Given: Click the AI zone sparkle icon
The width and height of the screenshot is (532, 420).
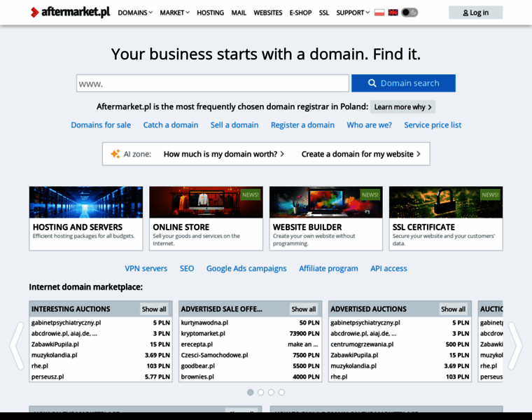Looking at the screenshot, I should tap(115, 154).
